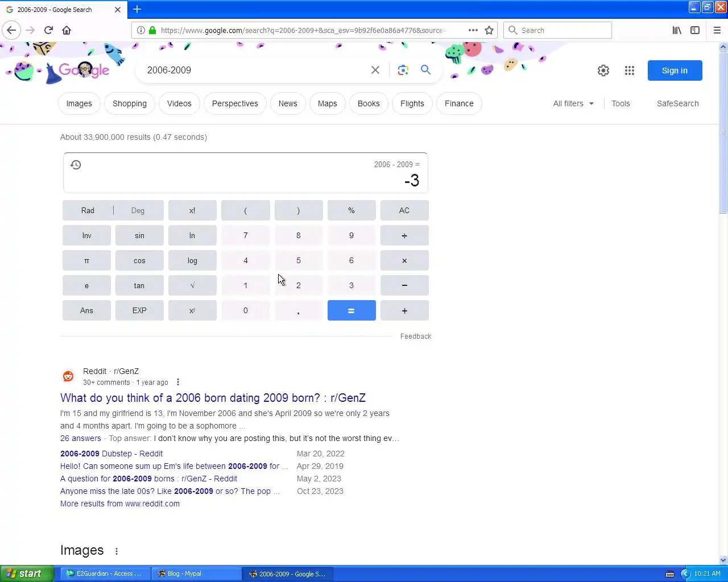Click the browser Search field
This screenshot has height=582, width=728.
point(557,30)
